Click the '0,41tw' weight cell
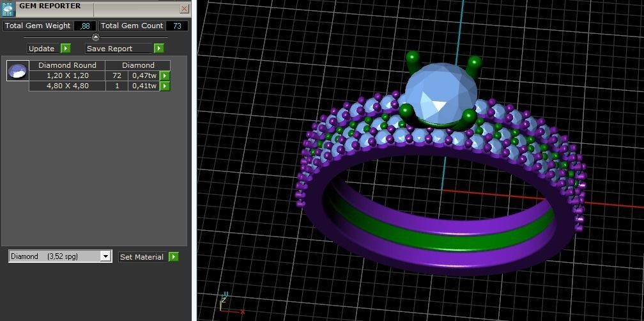644x321 pixels. click(144, 86)
